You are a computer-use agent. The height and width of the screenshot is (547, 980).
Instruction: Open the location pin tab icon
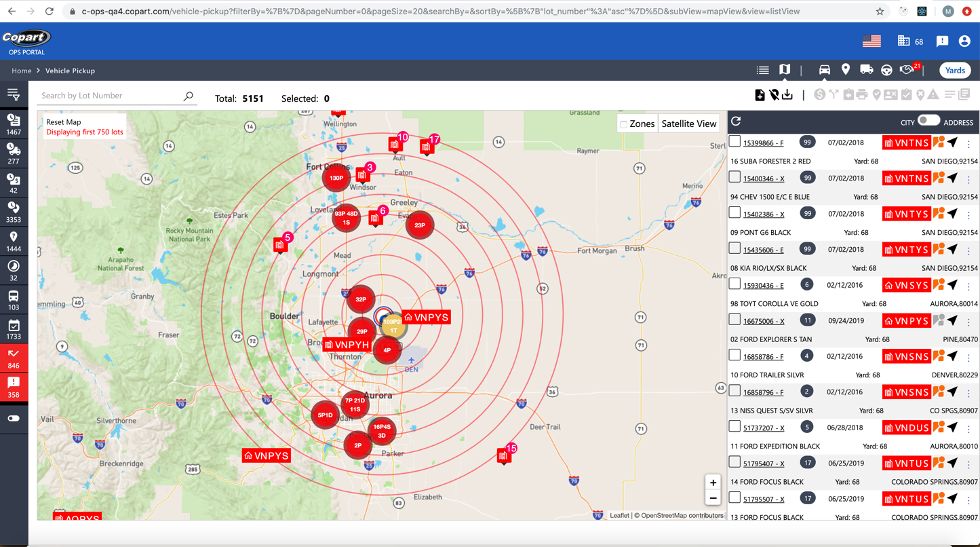click(846, 69)
